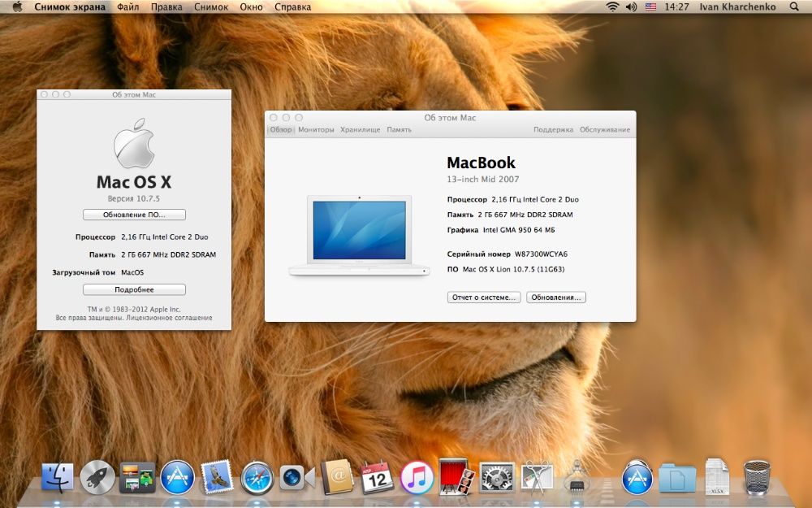Launch iTunes music note icon
The height and width of the screenshot is (508, 812).
coord(417,477)
